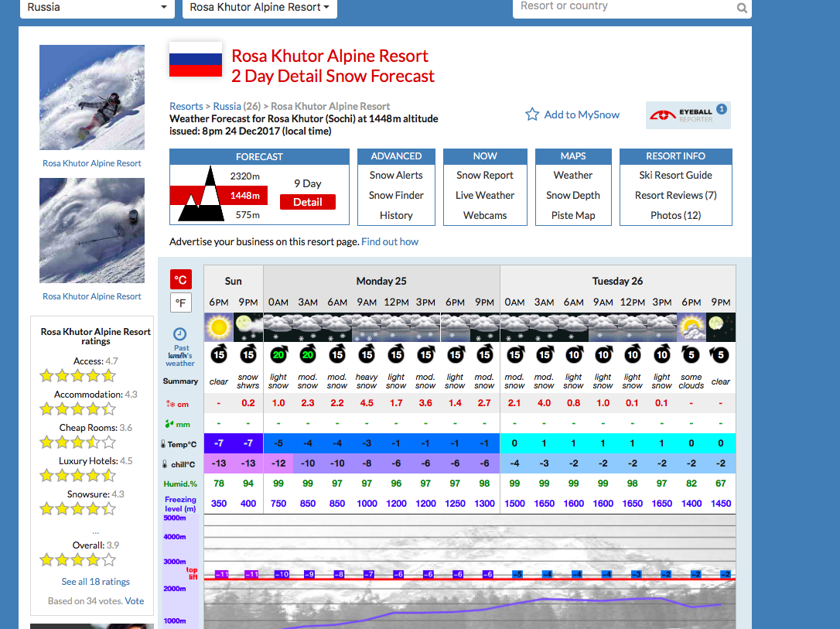Viewport: 840px width, 629px height.
Task: Open the top snowboarder thumbnail photo
Action: pyautogui.click(x=91, y=97)
